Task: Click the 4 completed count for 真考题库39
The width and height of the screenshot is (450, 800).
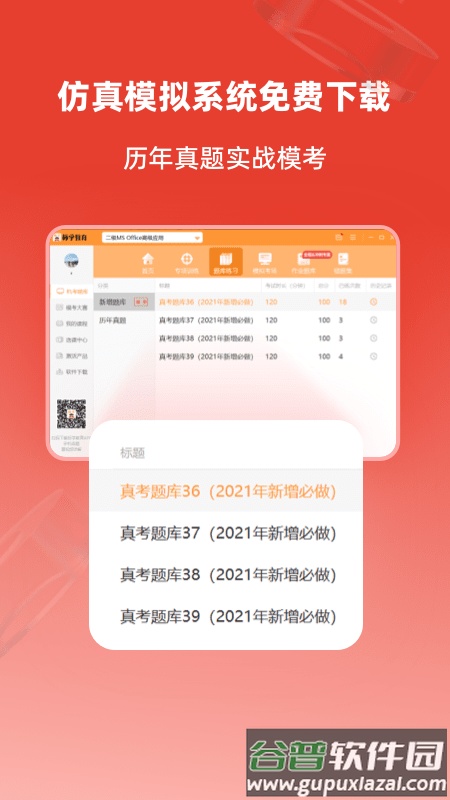Action: click(x=341, y=356)
